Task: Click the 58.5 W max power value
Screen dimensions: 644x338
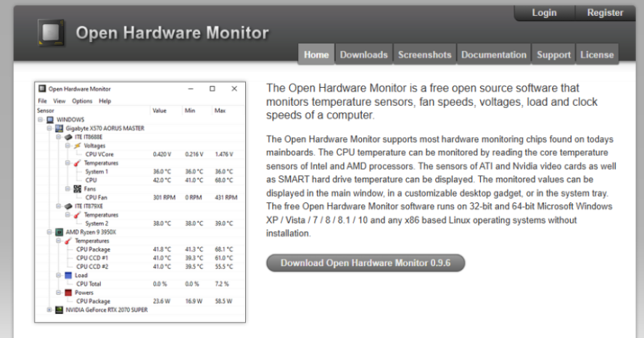Action: point(223,301)
